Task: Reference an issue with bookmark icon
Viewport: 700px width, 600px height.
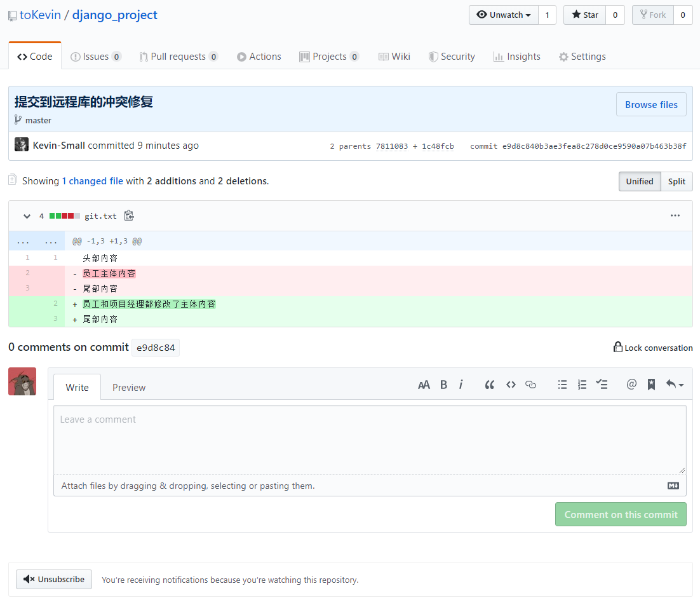Action: coord(651,385)
